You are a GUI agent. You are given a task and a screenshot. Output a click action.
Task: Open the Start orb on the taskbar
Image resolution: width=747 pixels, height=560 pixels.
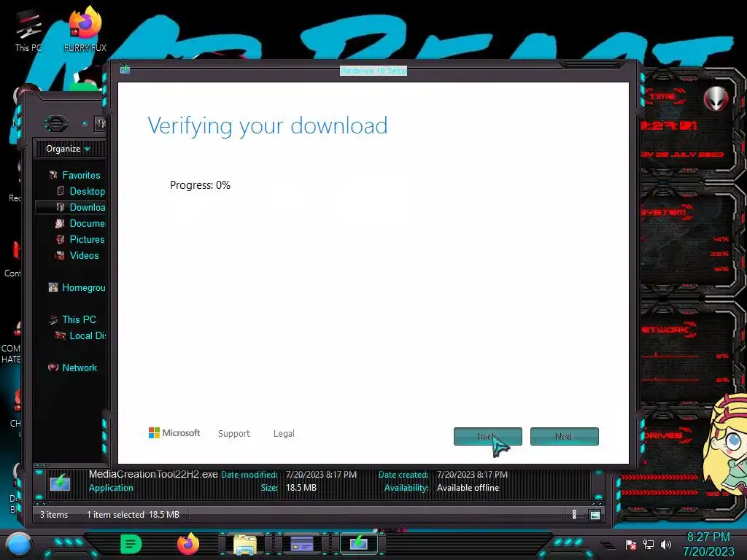18,544
